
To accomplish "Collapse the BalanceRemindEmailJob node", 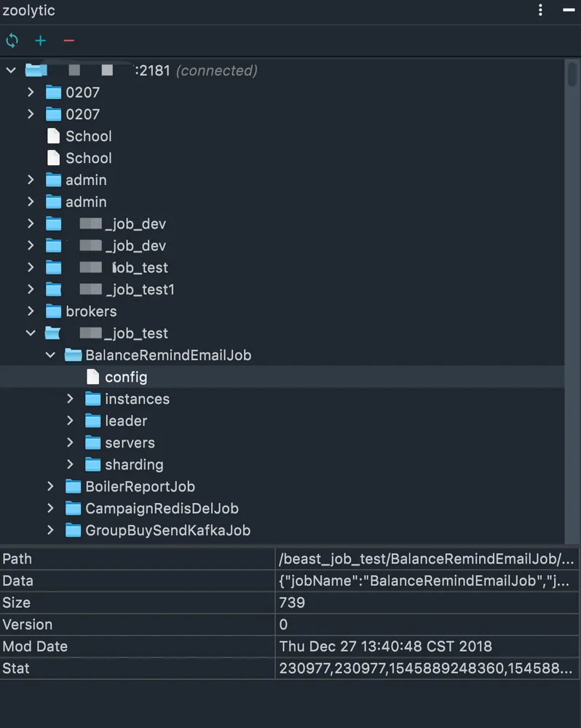I will tap(50, 355).
